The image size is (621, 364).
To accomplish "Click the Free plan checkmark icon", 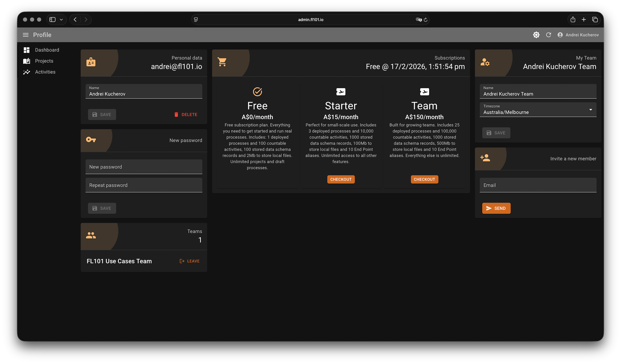I will tap(257, 92).
